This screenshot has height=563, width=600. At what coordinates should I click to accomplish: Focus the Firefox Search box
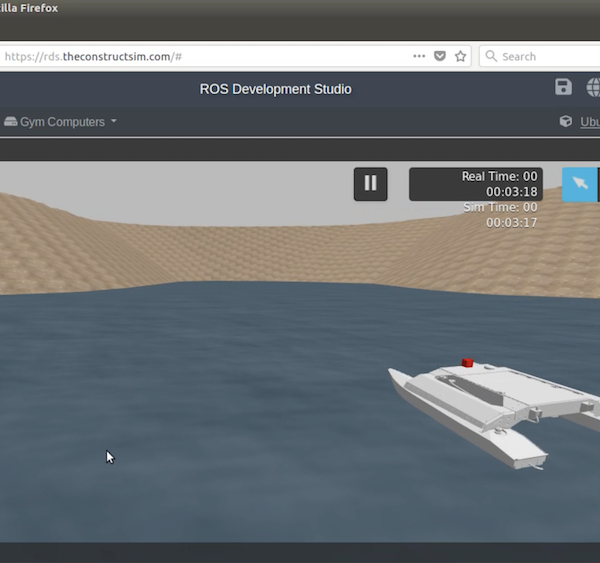[x=540, y=57]
